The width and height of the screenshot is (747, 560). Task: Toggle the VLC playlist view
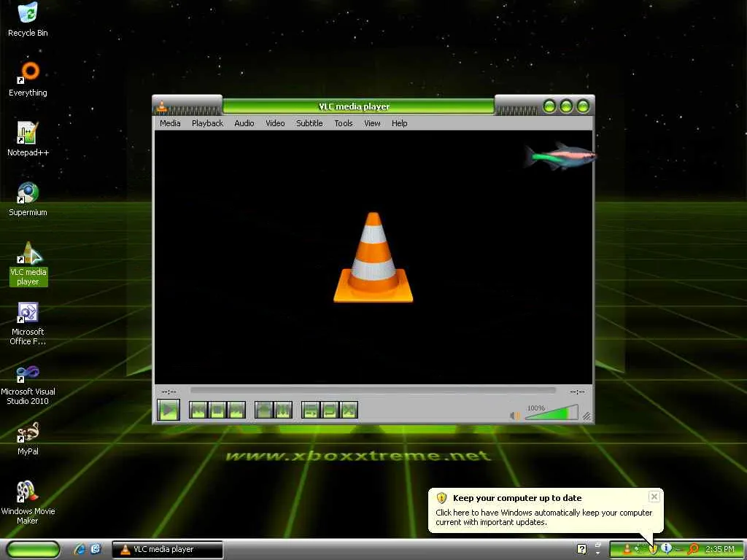pos(311,410)
